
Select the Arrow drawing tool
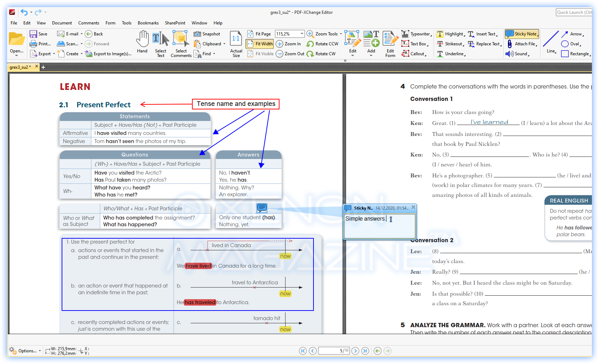click(572, 34)
